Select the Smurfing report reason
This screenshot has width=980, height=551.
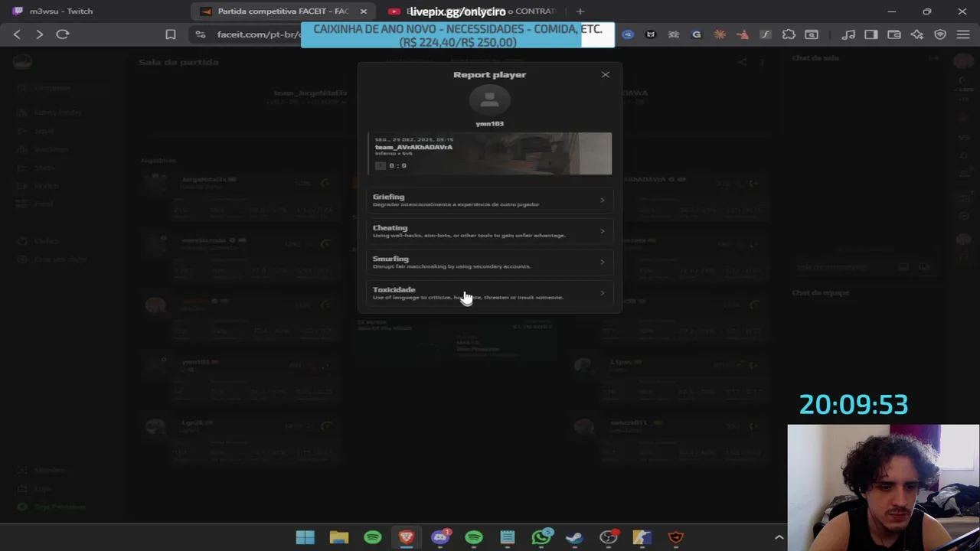click(x=489, y=262)
